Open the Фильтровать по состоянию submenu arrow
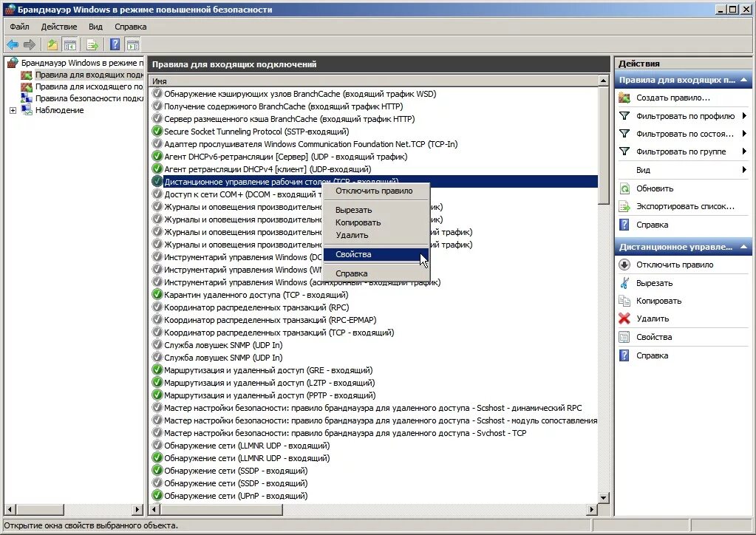Image resolution: width=756 pixels, height=535 pixels. (x=744, y=134)
